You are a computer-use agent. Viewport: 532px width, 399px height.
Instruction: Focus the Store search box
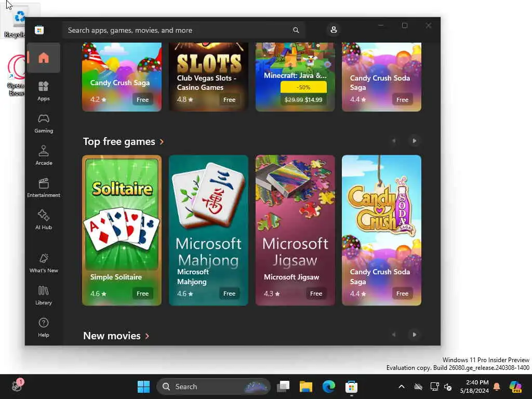point(183,30)
